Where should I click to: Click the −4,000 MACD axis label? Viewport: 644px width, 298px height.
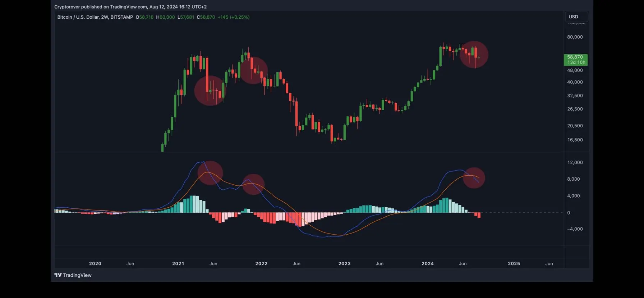pos(575,229)
